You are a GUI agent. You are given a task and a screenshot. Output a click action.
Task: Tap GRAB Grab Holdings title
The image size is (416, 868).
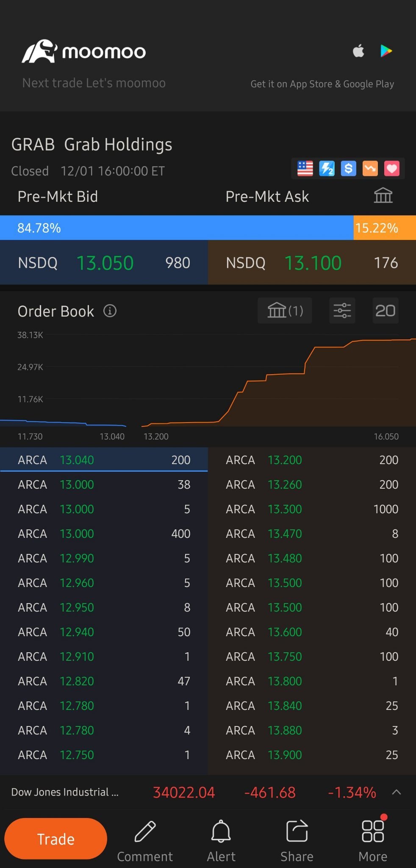coord(92,145)
